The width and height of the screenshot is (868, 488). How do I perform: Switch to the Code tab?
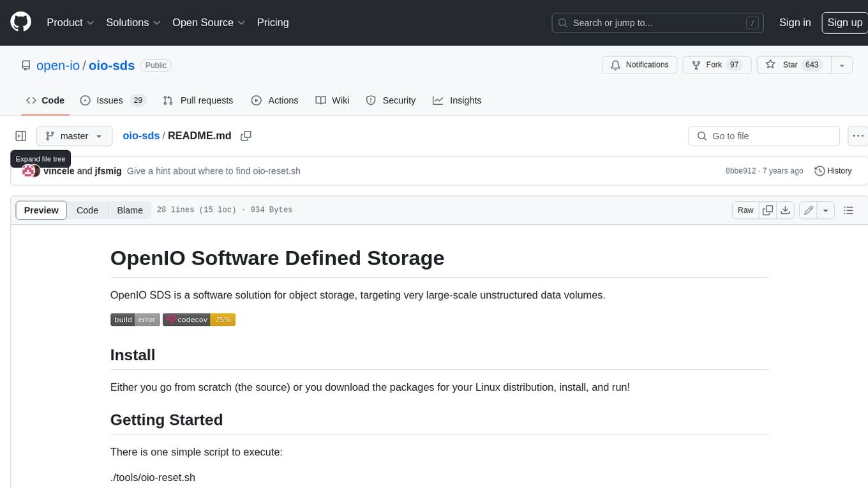pyautogui.click(x=45, y=100)
